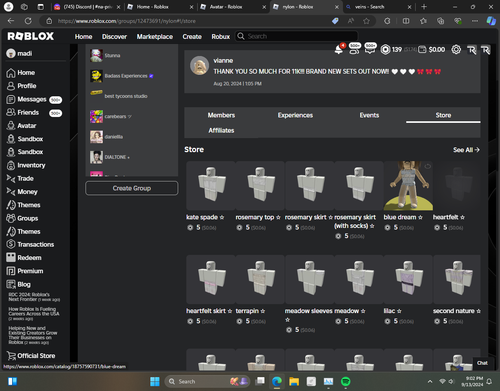
Task: Open the Trade sidebar icon
Action: click(11, 179)
